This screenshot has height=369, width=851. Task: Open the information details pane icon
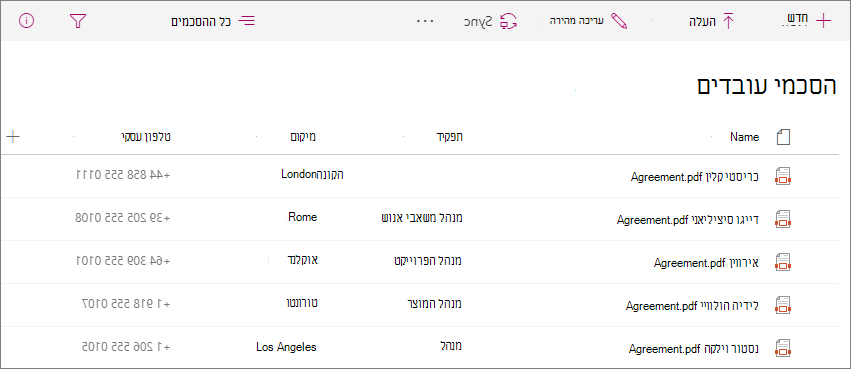(26, 21)
